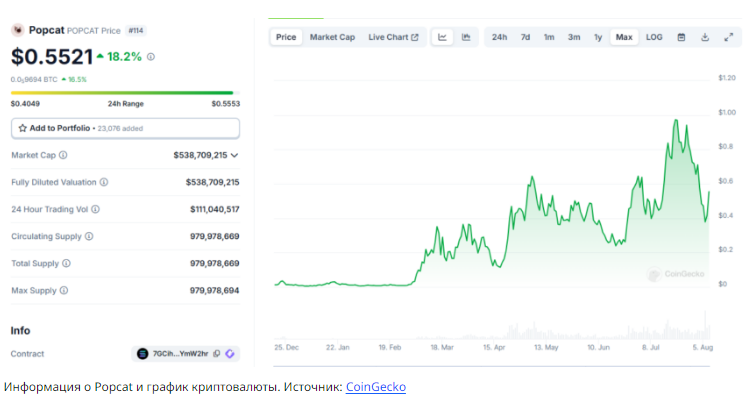Click the 24h Range progress bar

pos(125,93)
